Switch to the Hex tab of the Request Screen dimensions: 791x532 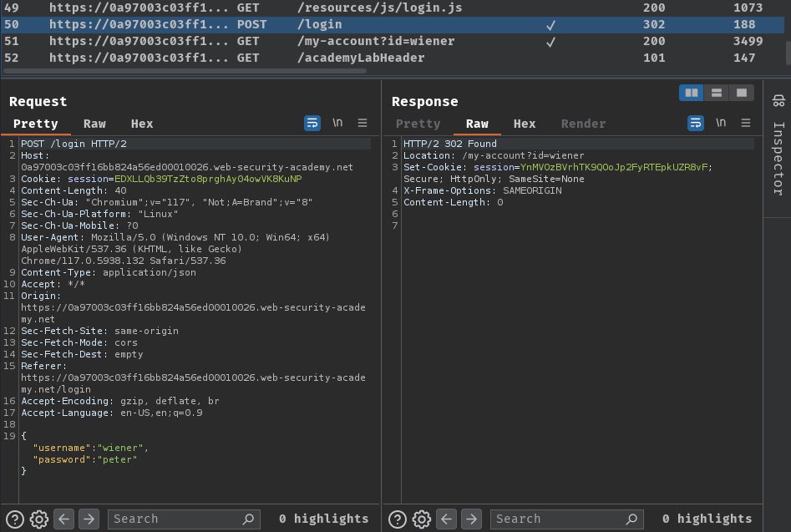click(x=141, y=124)
